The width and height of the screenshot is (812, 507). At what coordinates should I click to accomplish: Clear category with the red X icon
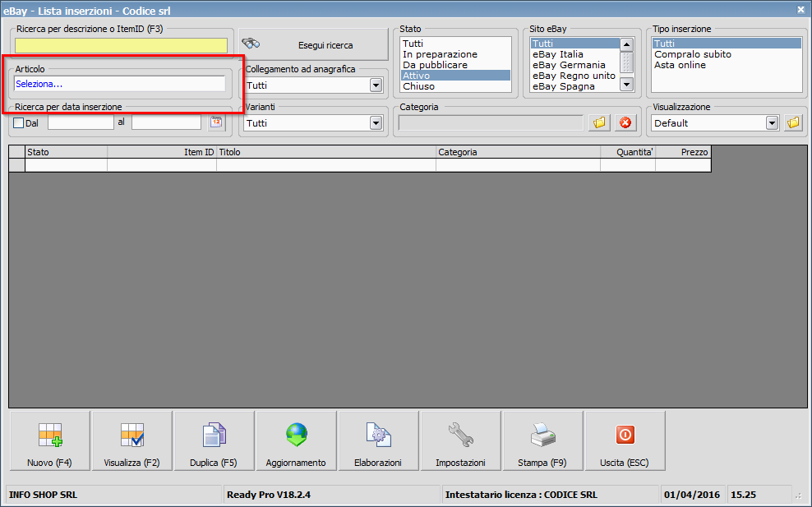point(625,122)
